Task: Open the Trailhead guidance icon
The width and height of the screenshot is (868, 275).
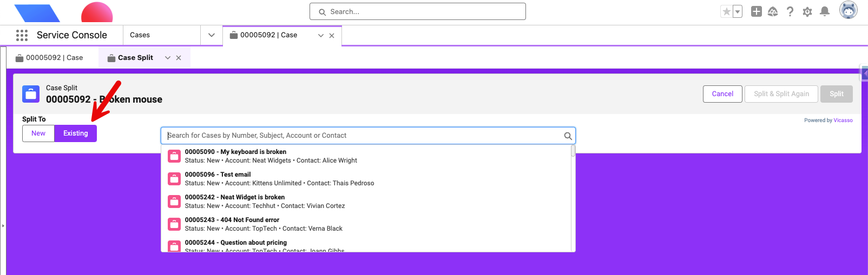Action: [773, 11]
